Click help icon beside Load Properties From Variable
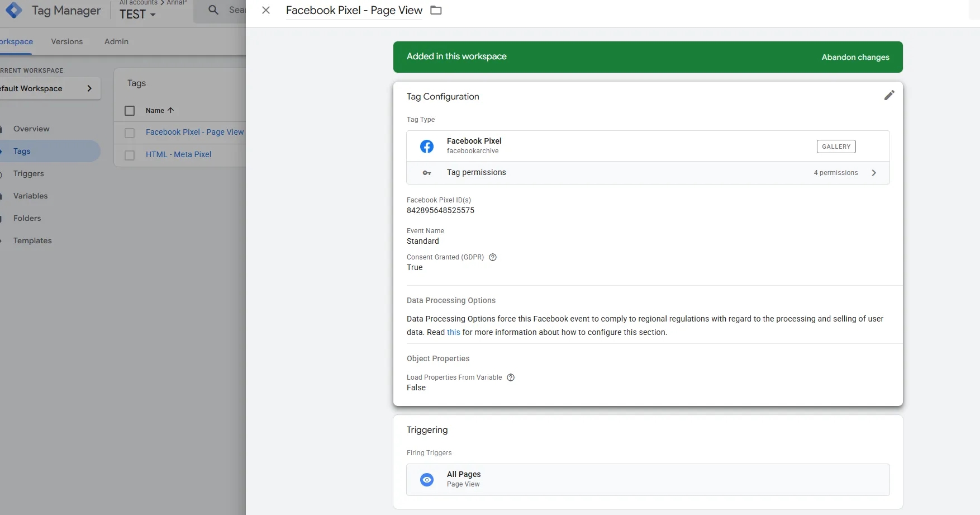The width and height of the screenshot is (980, 515). pyautogui.click(x=511, y=377)
